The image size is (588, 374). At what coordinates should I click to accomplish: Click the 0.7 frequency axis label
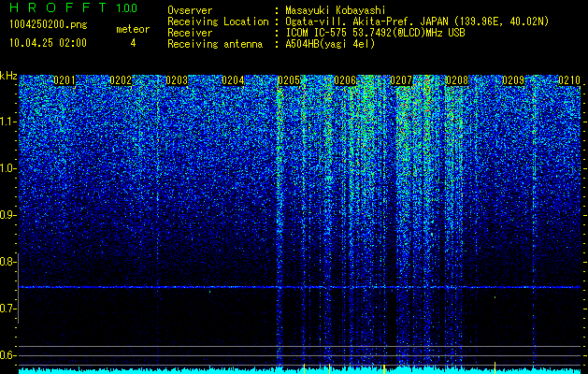click(x=7, y=309)
